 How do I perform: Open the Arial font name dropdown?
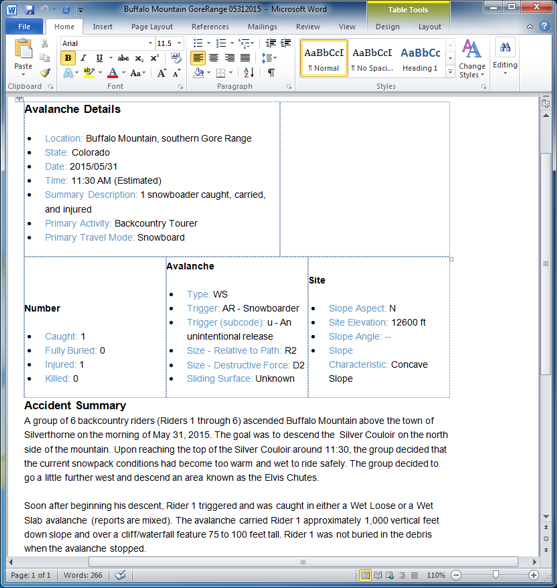point(150,43)
